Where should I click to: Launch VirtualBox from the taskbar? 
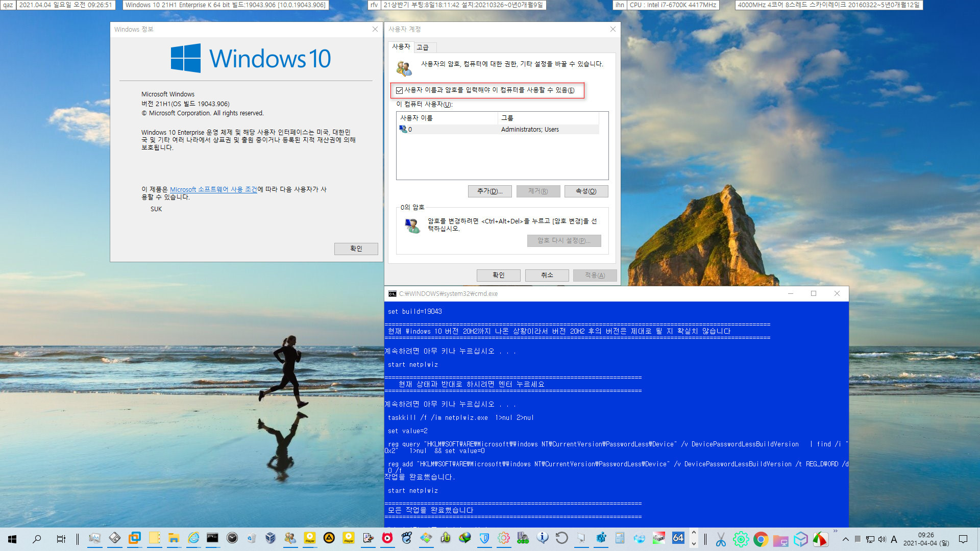(x=271, y=538)
